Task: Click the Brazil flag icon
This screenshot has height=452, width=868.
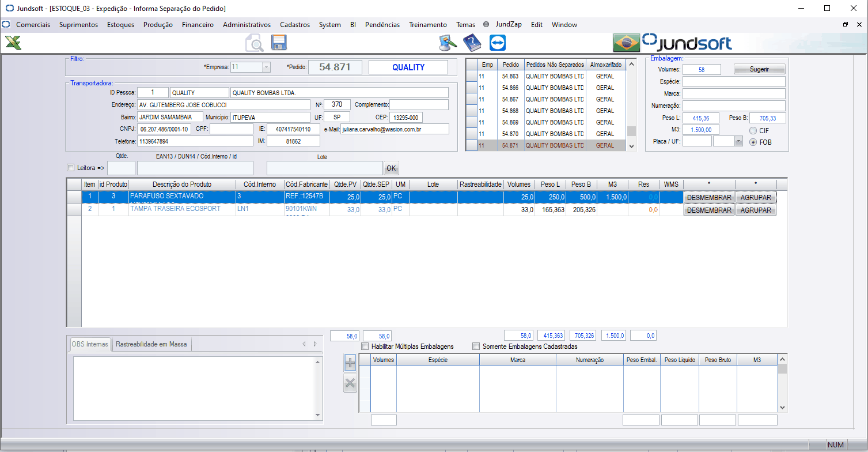Action: click(x=626, y=43)
